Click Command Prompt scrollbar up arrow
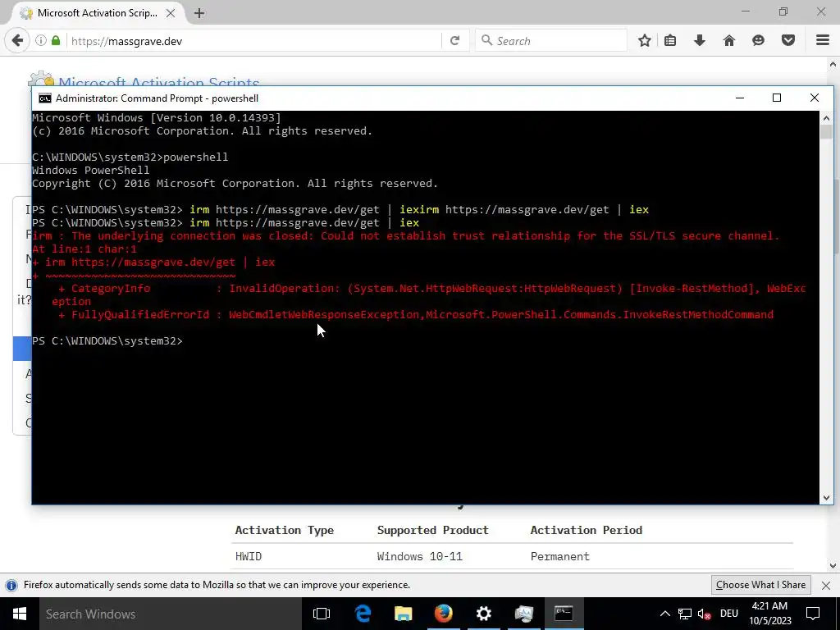 point(826,118)
